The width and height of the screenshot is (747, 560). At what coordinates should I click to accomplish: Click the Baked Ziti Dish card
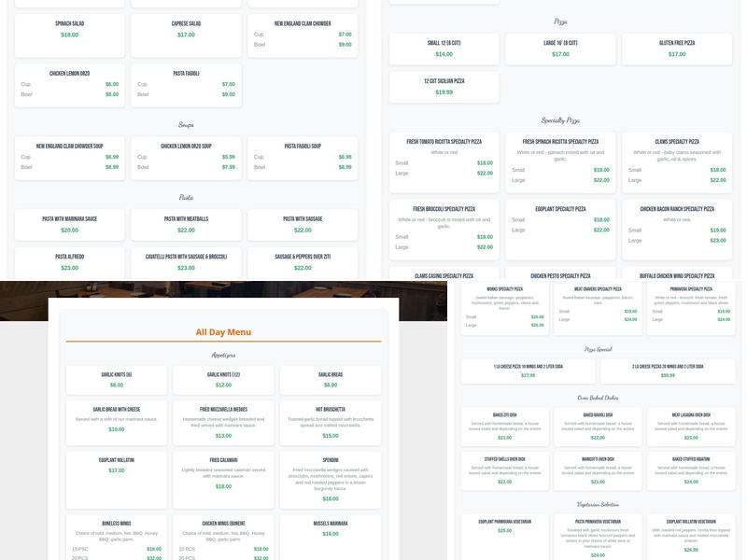click(504, 426)
